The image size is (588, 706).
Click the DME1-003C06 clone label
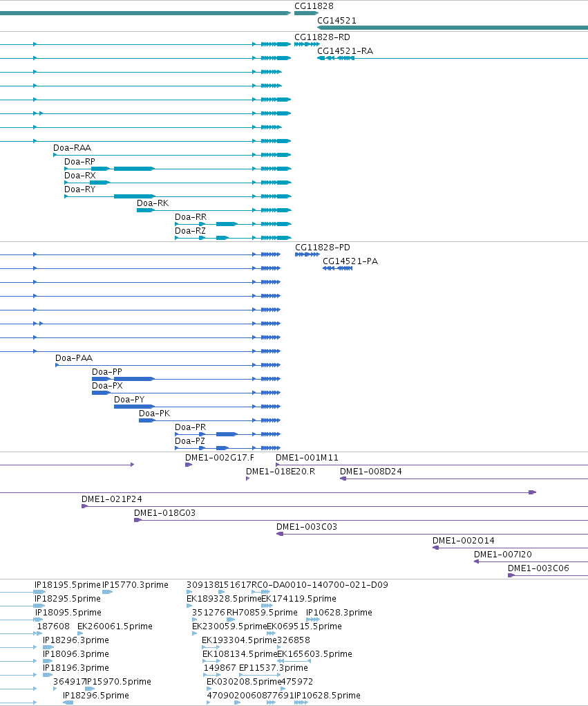(x=538, y=568)
